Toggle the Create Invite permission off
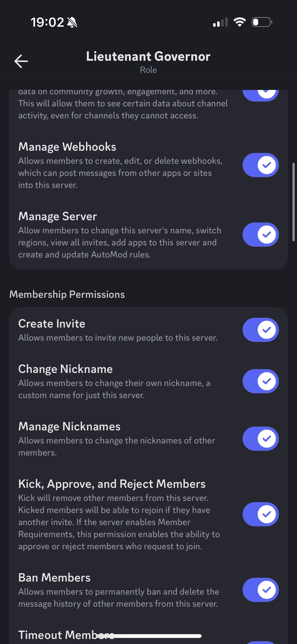Screen dimensions: 297x644 tap(260, 330)
